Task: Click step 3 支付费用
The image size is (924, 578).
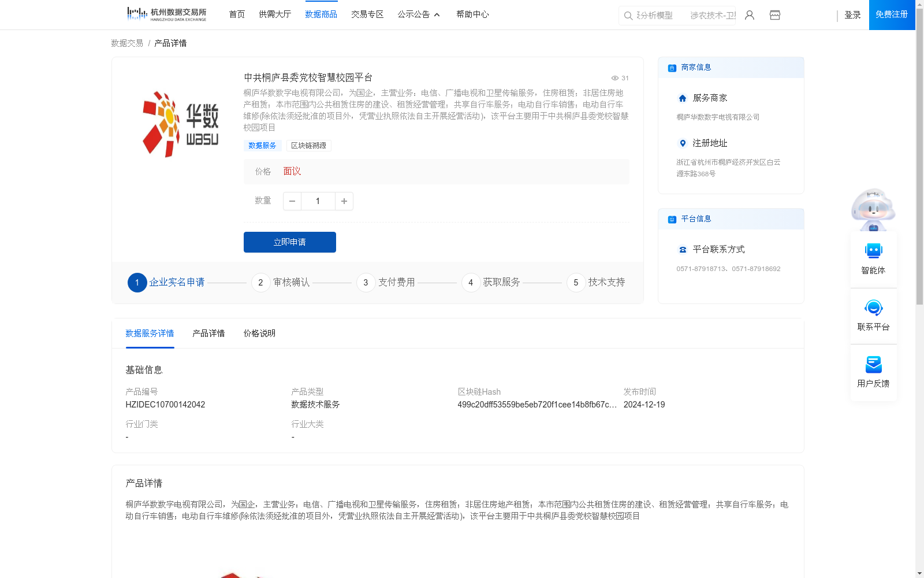Action: pos(386,283)
